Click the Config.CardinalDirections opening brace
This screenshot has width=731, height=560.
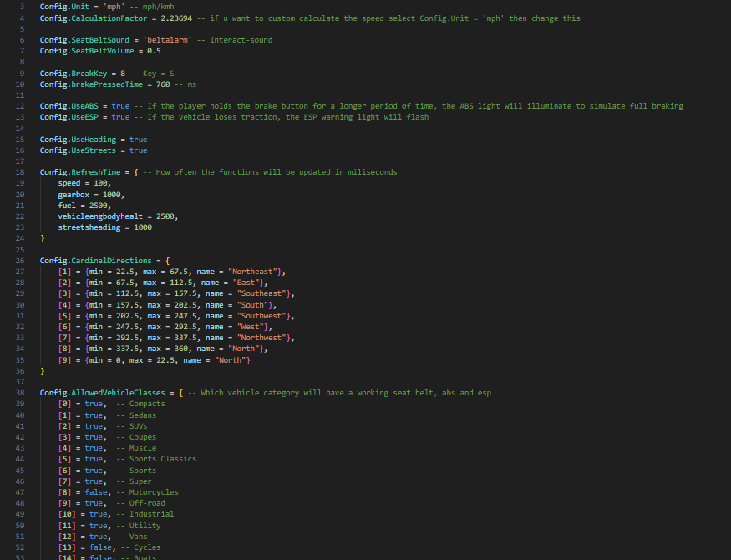[167, 261]
